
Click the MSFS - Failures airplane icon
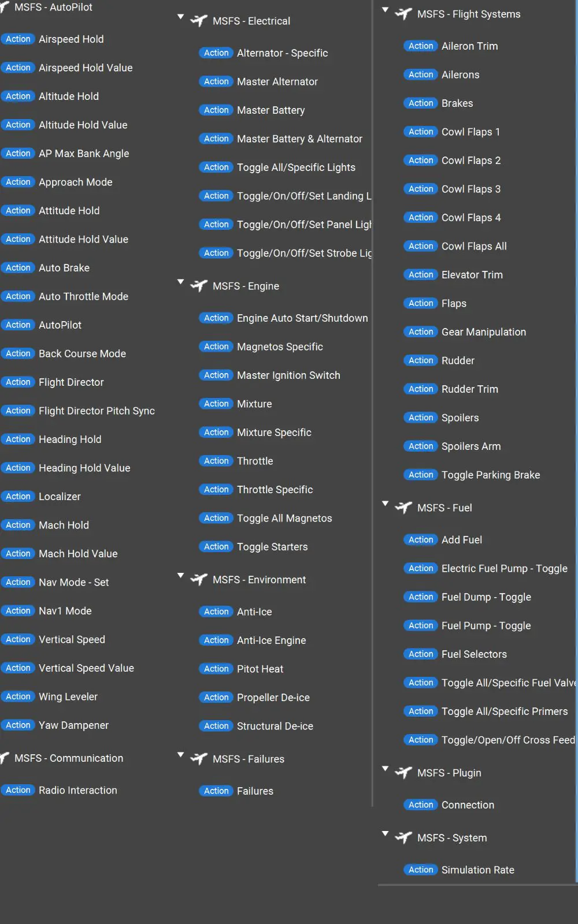(x=199, y=759)
